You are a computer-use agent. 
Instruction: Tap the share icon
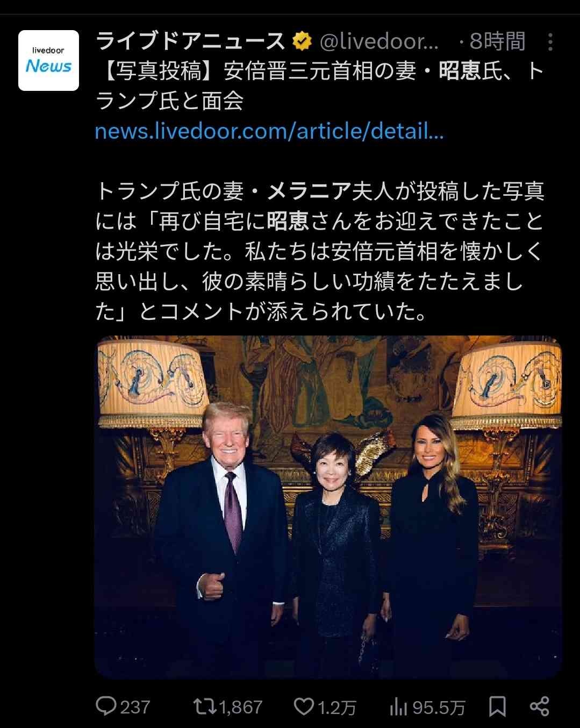539,706
